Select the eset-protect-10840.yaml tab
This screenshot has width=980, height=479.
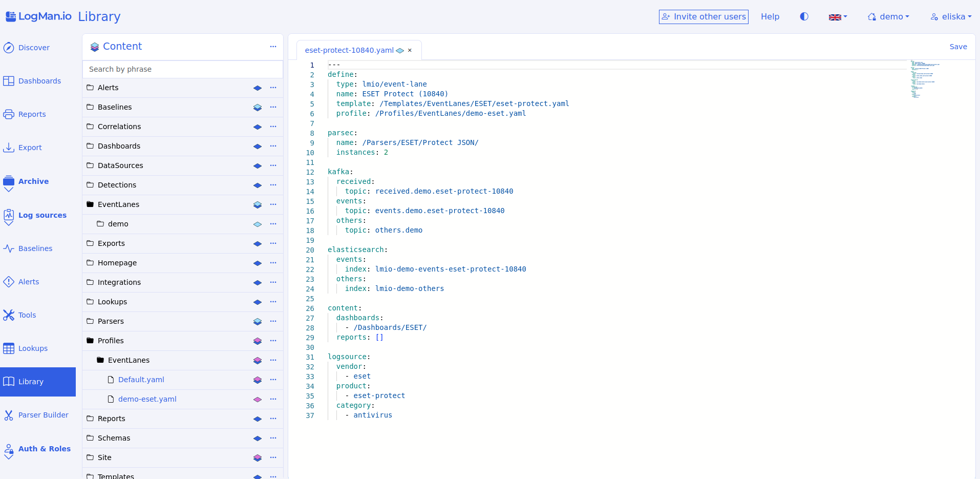pyautogui.click(x=349, y=50)
